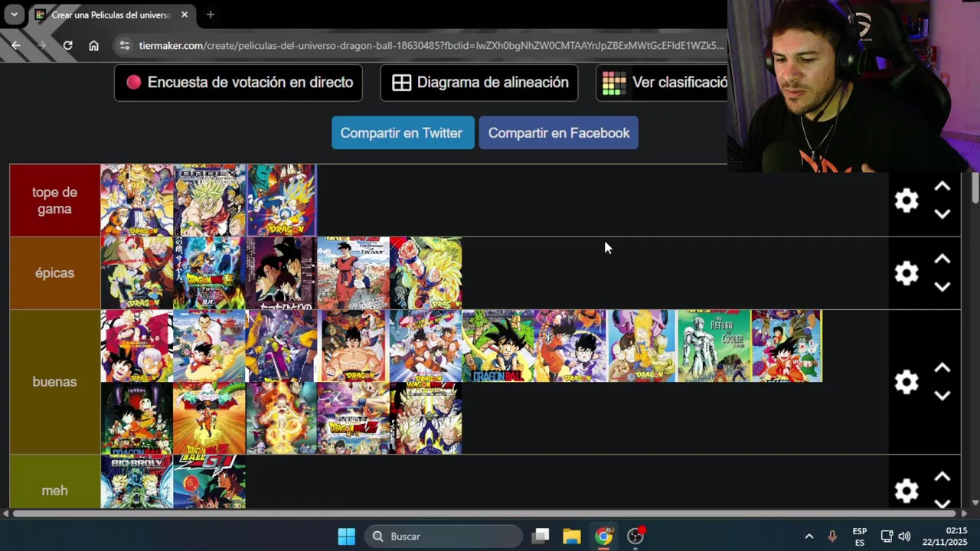980x551 pixels.
Task: Open settings gear for tope de gama row
Action: coord(906,201)
